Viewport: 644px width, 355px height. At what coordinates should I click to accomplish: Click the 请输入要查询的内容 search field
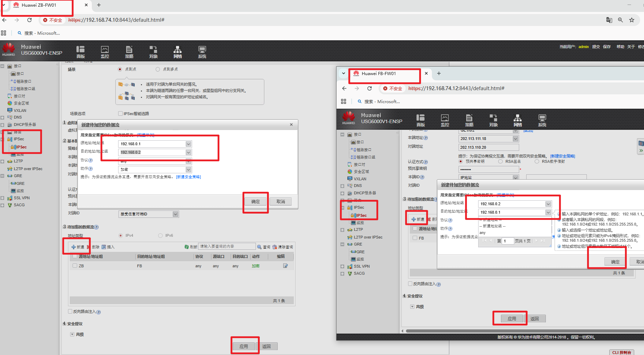[226, 247]
